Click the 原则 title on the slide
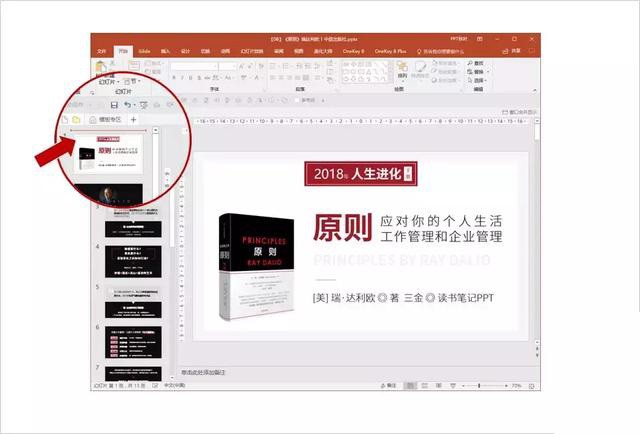The image size is (640, 434). (x=342, y=228)
